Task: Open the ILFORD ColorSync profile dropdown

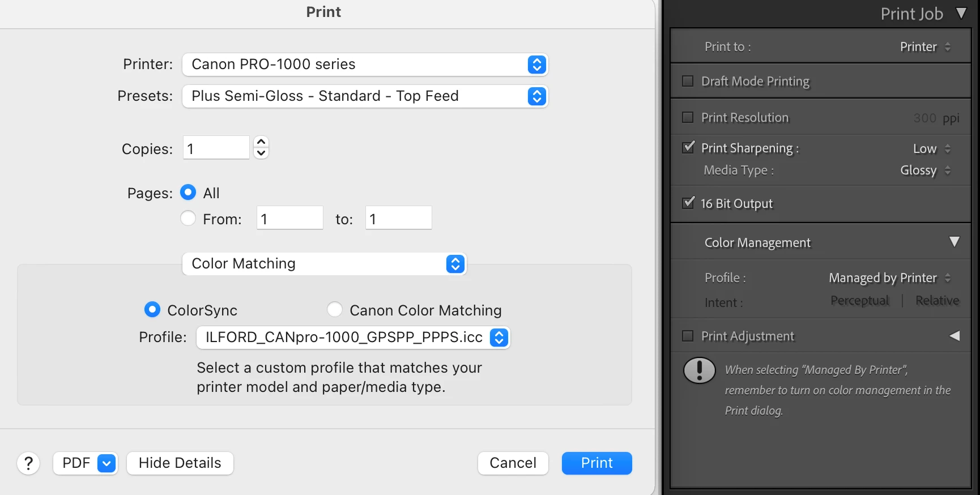Action: (353, 338)
